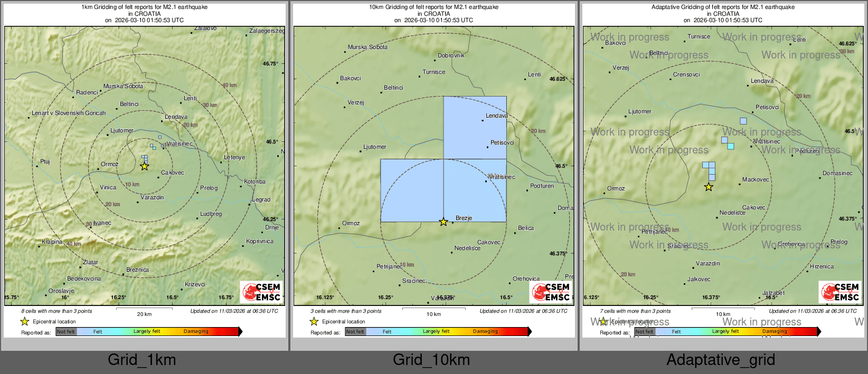Click '3 cells with more than 3 points'
868x374 pixels.
[x=346, y=311]
